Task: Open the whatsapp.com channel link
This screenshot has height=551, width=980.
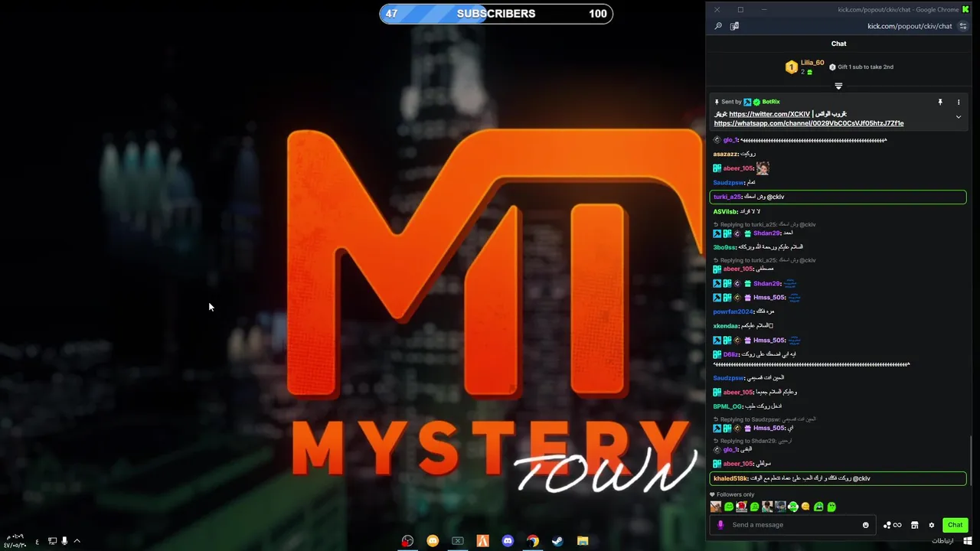Action: pyautogui.click(x=808, y=123)
